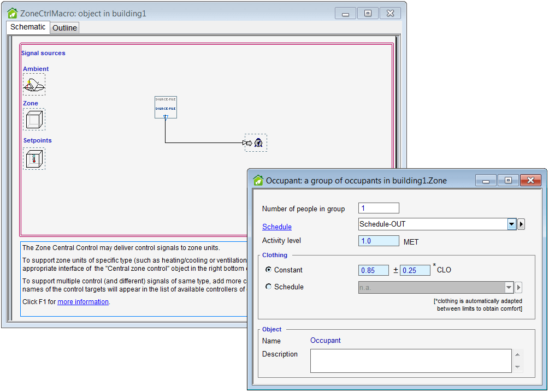Switch to the Outline tab
This screenshot has width=549, height=392.
pyautogui.click(x=64, y=28)
